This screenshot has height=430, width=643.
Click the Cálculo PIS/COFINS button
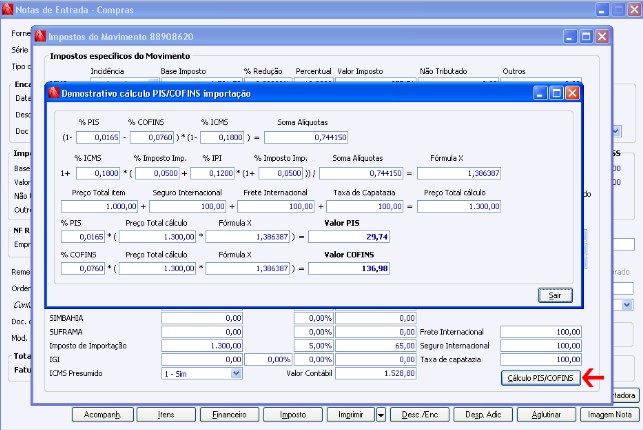point(539,377)
